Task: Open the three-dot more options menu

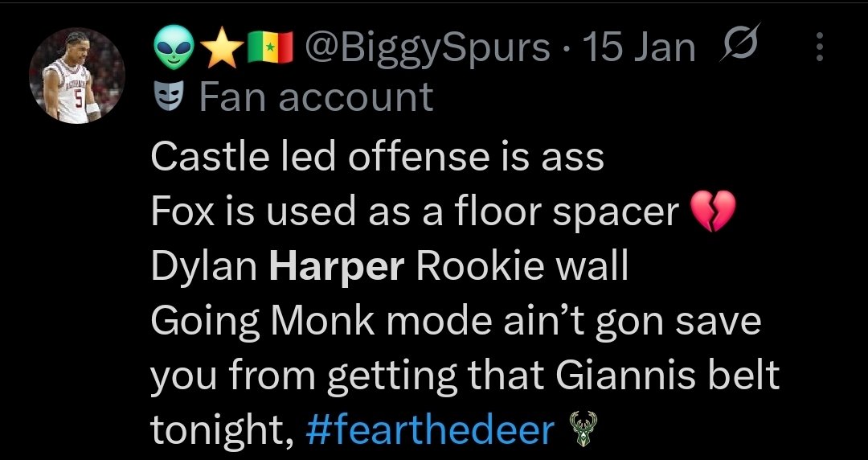Action: 820,49
